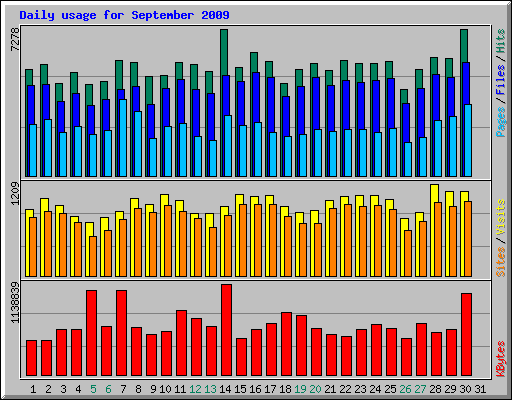This screenshot has width=512, height=400.
Task: Click day 24 on the date axis
Action: [x=375, y=389]
